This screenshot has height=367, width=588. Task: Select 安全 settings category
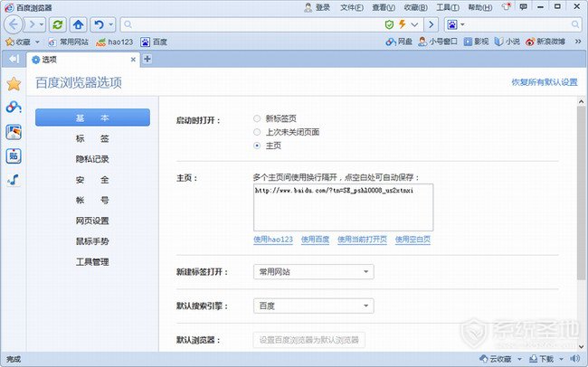tap(92, 180)
